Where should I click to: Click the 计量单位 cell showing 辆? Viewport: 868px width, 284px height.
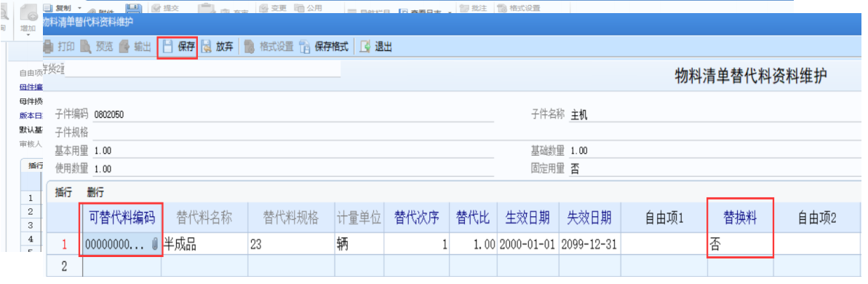click(x=360, y=245)
